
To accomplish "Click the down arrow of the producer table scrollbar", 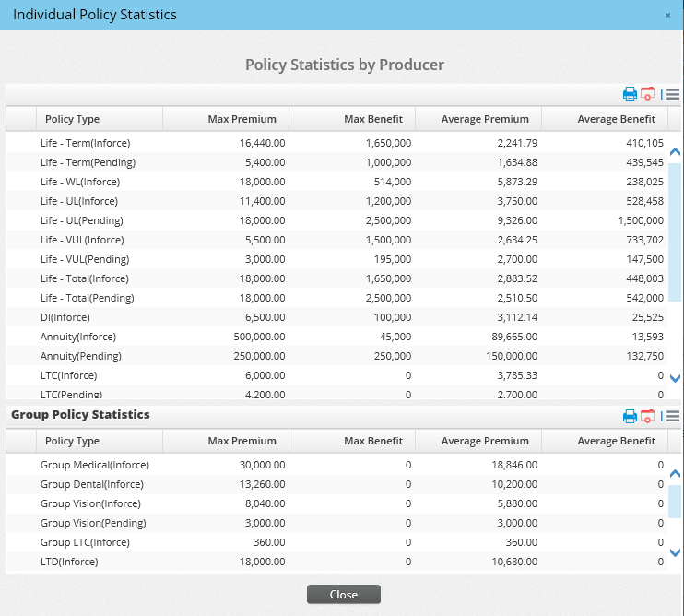I will click(x=675, y=378).
